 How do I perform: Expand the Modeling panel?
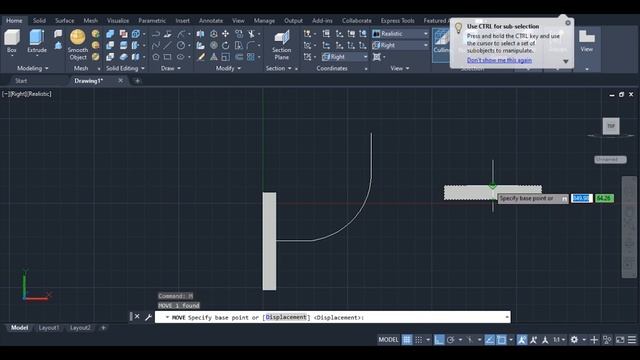pyautogui.click(x=33, y=68)
